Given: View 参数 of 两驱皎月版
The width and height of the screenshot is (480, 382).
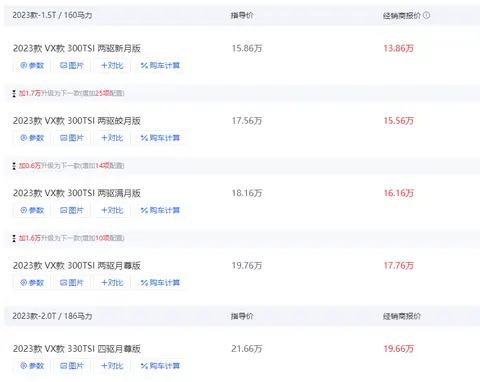Looking at the screenshot, I should 32,138.
